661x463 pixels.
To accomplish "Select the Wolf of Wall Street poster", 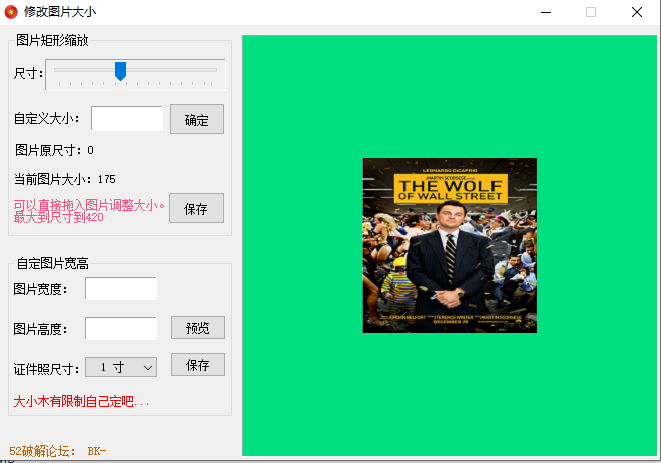I will point(449,245).
